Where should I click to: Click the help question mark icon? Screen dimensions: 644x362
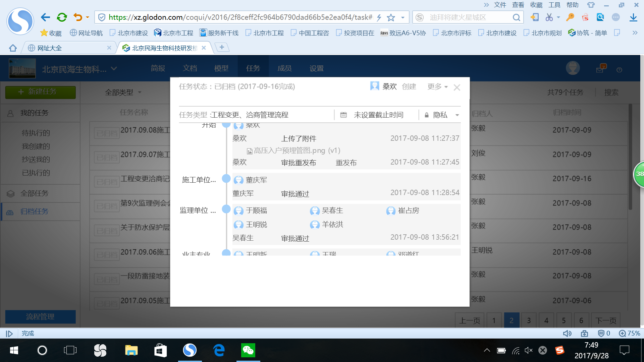[x=619, y=70]
